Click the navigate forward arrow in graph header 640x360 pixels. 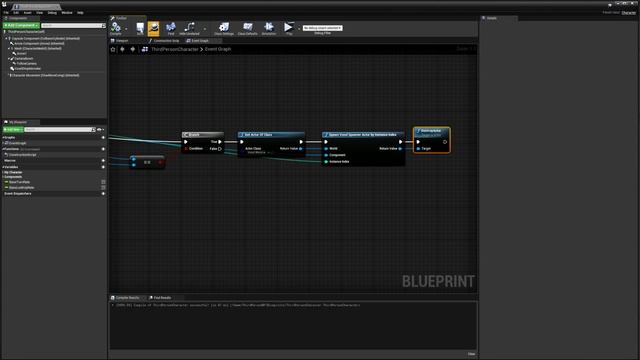[133, 49]
